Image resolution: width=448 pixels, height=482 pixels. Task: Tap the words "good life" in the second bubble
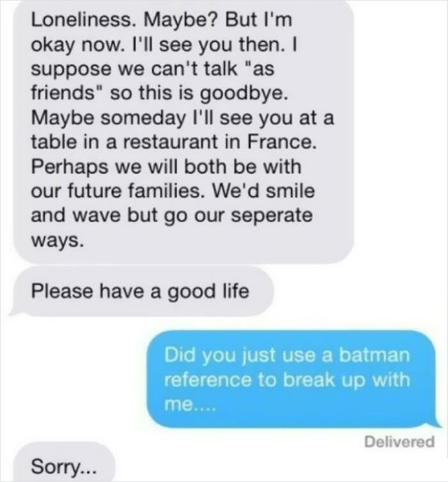pos(208,291)
